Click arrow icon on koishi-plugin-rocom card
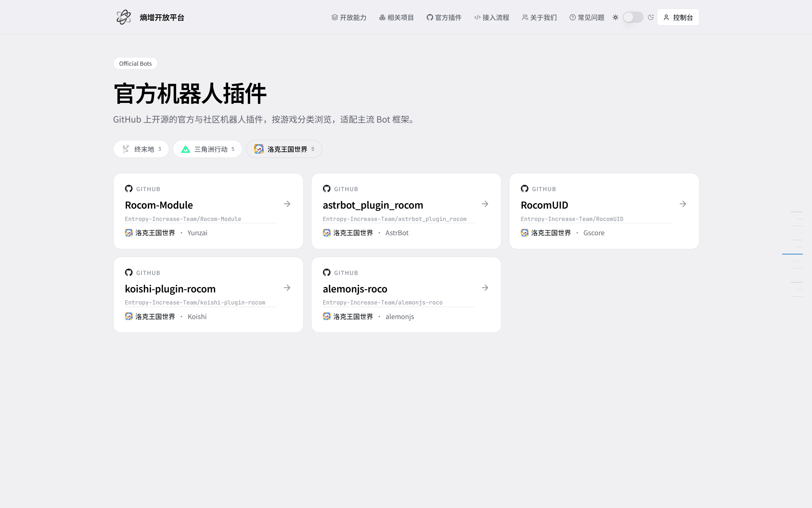The image size is (812, 508). tap(287, 288)
